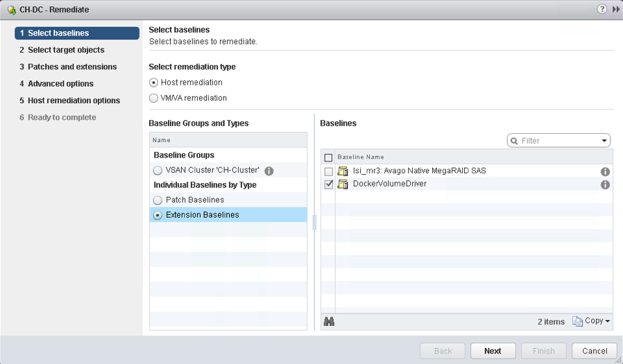Screen dimensions: 623x364
Task: Select the Host remediation radio button
Action: [x=154, y=83]
